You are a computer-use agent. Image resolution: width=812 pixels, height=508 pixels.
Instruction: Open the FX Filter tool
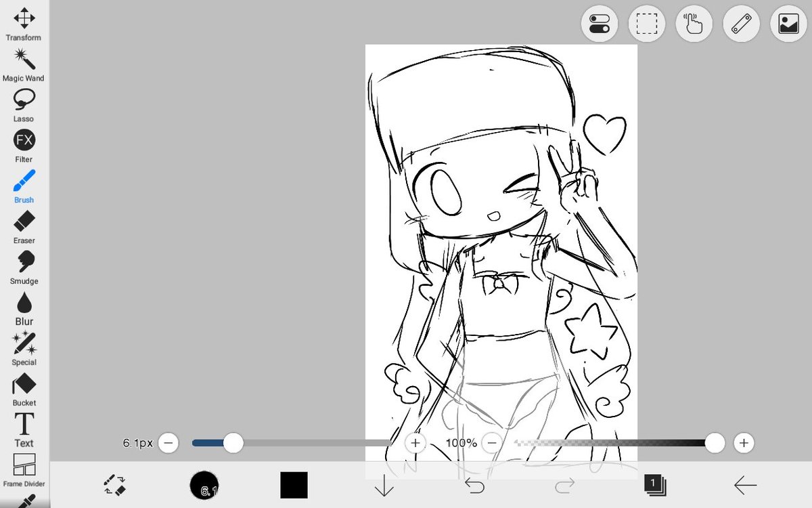click(24, 146)
